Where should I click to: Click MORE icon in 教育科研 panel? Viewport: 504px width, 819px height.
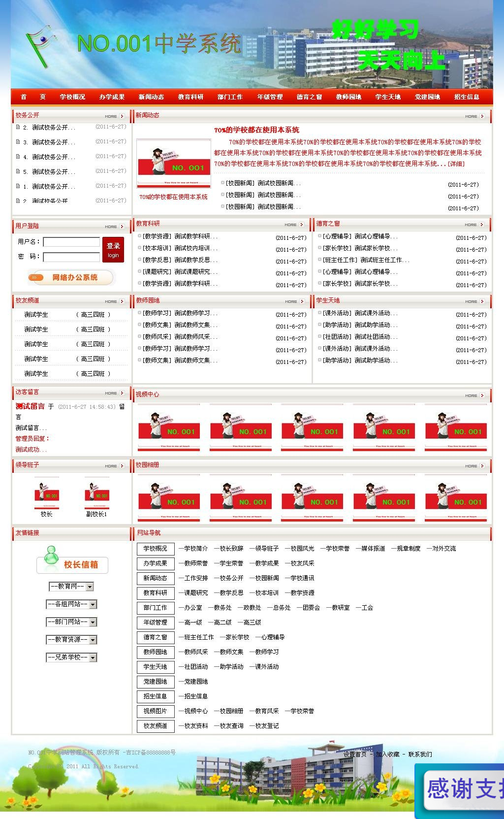294,225
